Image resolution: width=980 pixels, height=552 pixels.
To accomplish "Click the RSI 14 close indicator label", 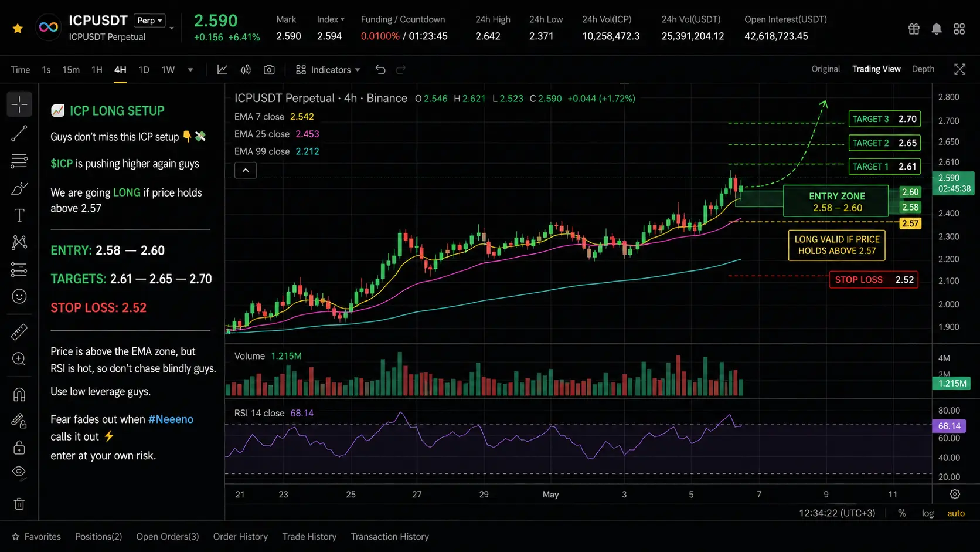I will (259, 413).
